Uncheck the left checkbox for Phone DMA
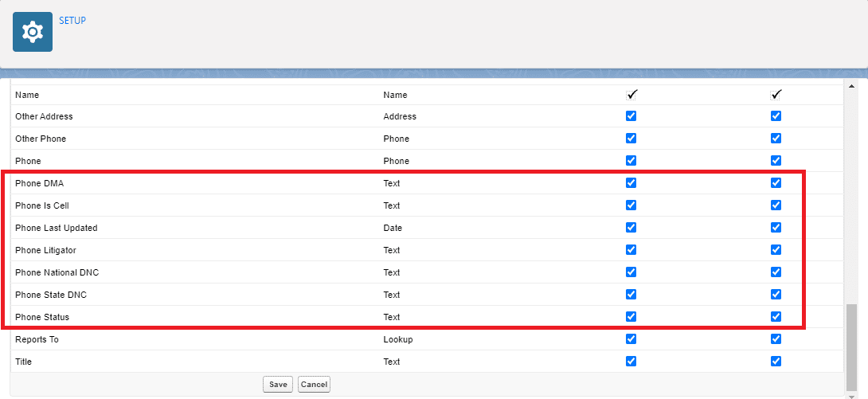Screen dimensions: 868x399 631,182
